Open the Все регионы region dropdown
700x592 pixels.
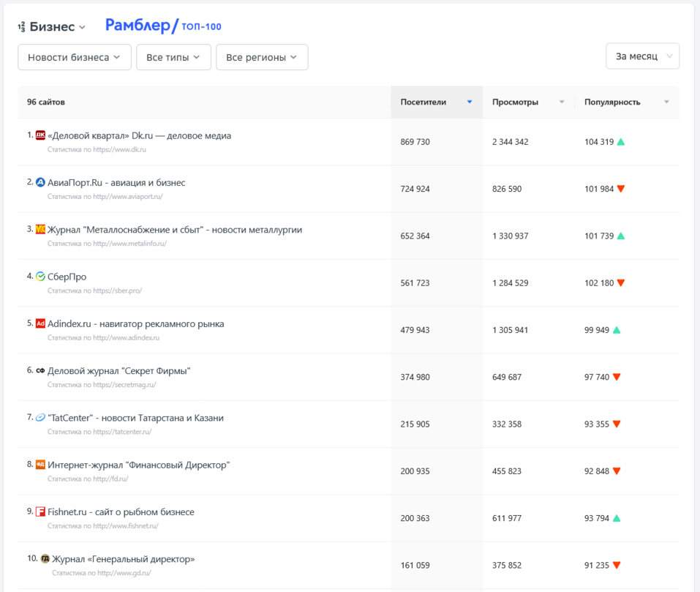262,57
